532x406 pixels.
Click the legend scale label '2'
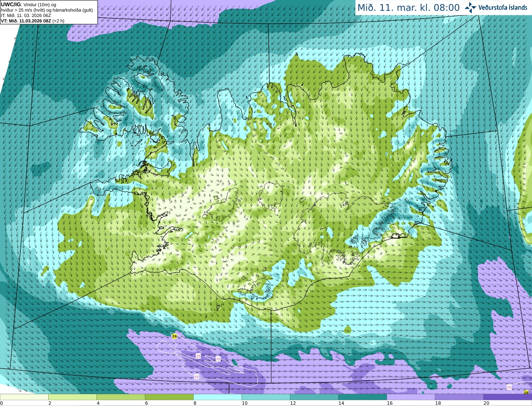(50, 403)
